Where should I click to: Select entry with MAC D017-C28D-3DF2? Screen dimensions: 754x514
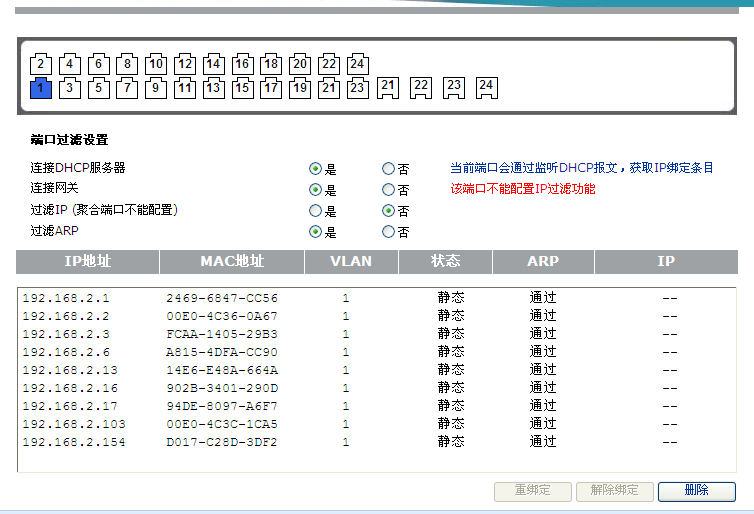(222, 442)
